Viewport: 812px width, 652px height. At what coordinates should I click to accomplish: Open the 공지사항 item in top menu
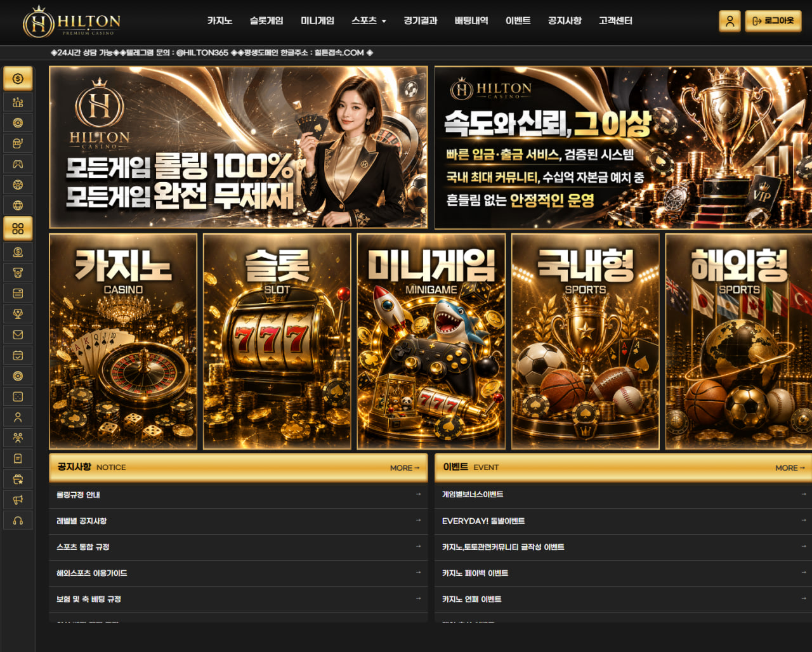[x=565, y=21]
